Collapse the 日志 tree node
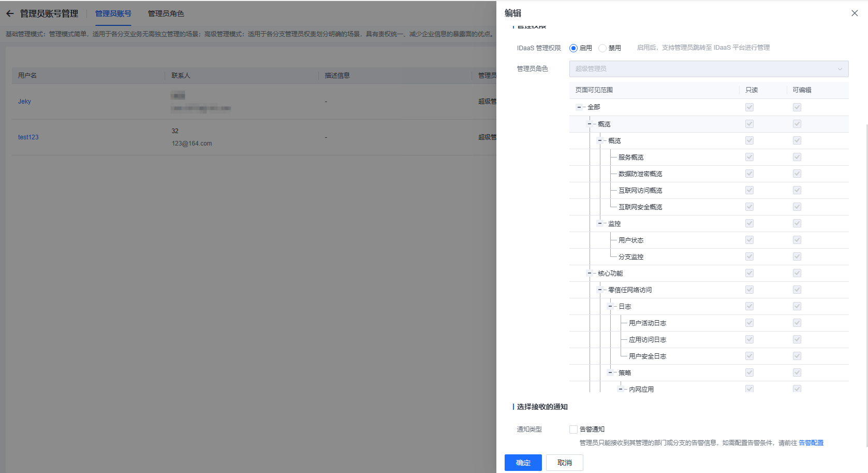 (610, 306)
